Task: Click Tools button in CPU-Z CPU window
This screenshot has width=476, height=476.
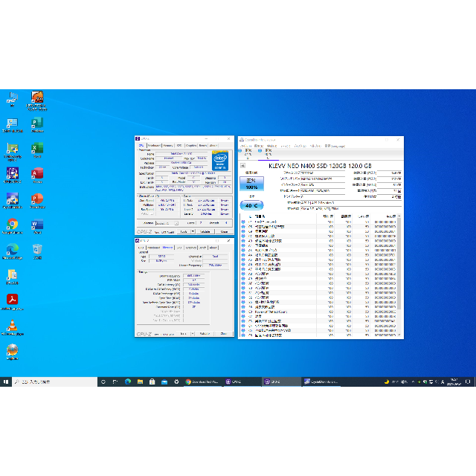Action: click(x=184, y=231)
